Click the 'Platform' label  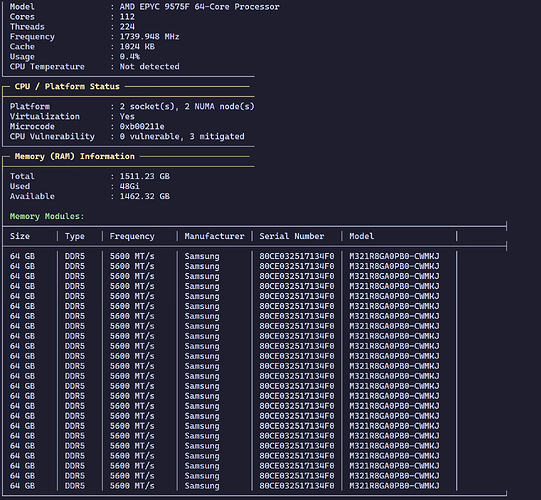click(x=30, y=106)
